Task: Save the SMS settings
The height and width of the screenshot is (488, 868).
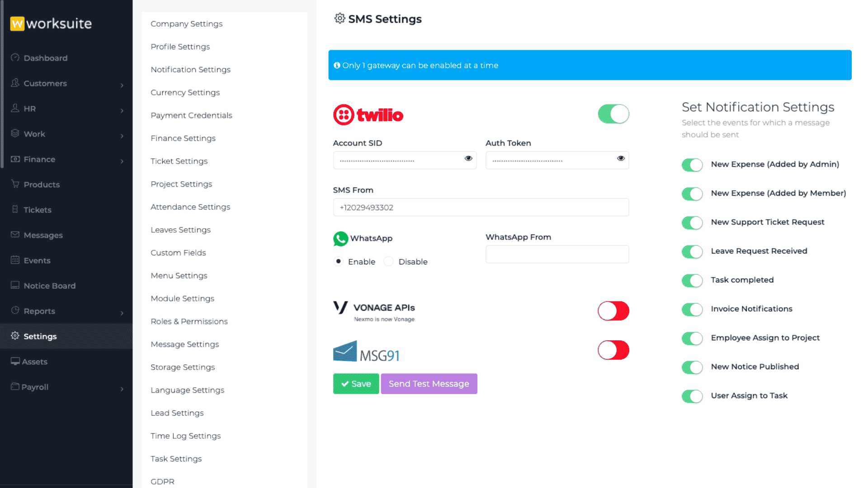Action: pos(356,384)
